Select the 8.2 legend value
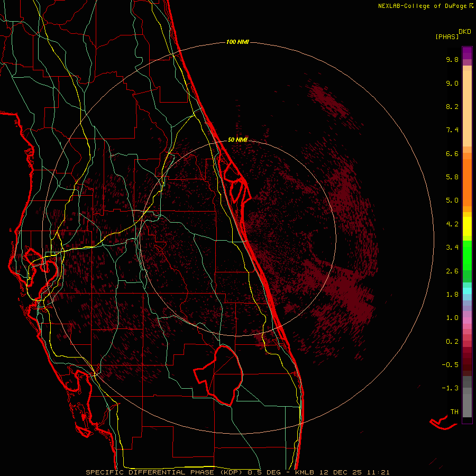The image size is (476, 476). pyautogui.click(x=452, y=106)
